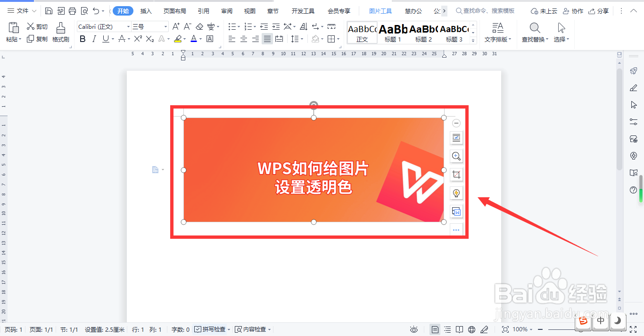This screenshot has width=644, height=336.
Task: Click font color red A swatch
Action: point(193,39)
